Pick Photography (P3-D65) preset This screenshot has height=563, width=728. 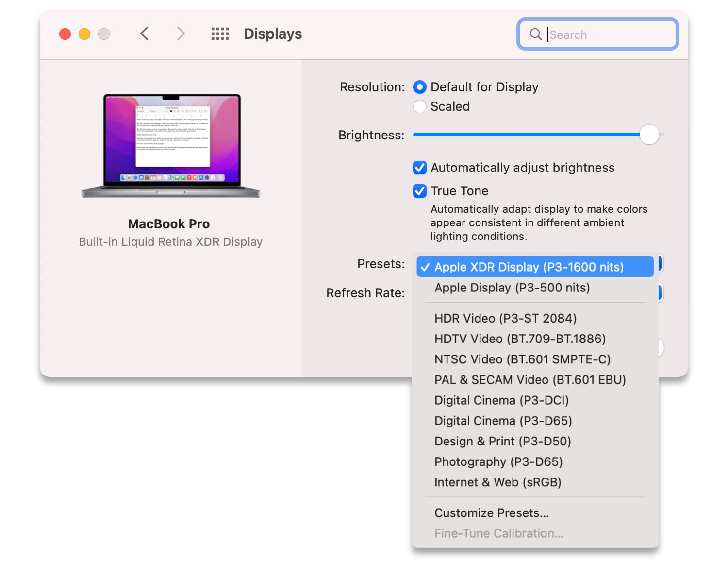tap(535, 461)
